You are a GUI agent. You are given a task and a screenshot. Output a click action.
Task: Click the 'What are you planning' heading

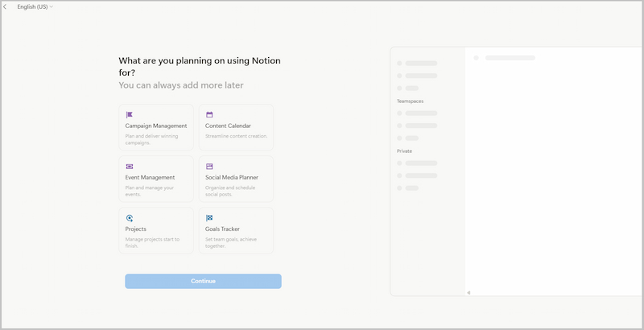tap(200, 67)
